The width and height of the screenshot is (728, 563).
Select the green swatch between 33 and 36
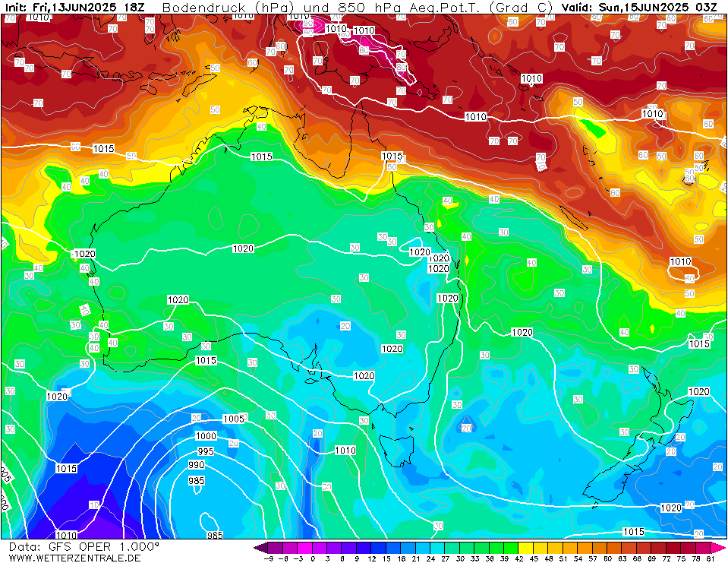pos(481,548)
